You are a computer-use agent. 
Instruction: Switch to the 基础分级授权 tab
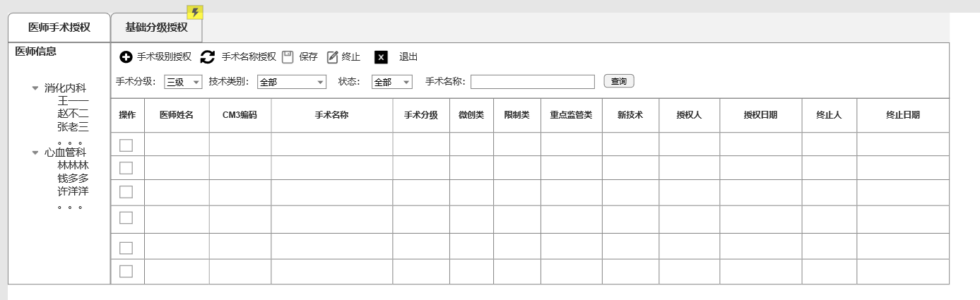pyautogui.click(x=156, y=28)
